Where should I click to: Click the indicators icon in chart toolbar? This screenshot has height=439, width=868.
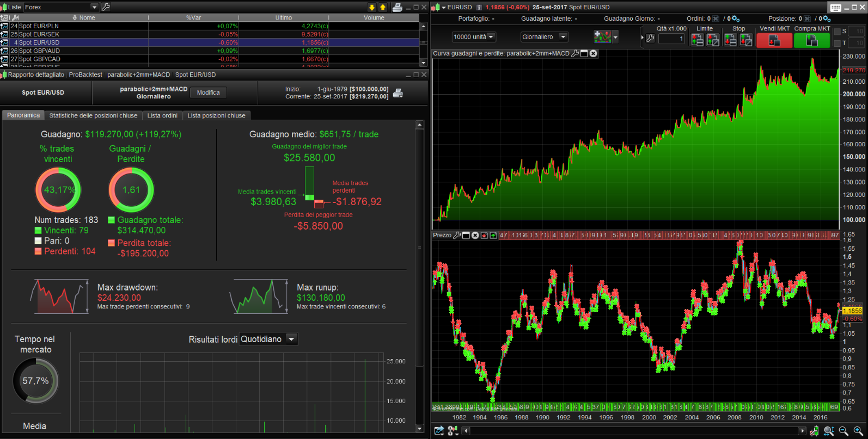602,37
